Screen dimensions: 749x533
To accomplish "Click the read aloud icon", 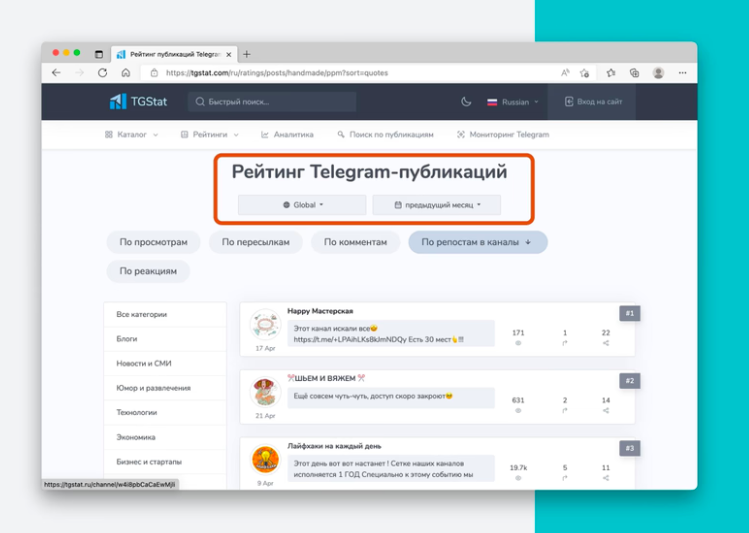I will tap(565, 73).
